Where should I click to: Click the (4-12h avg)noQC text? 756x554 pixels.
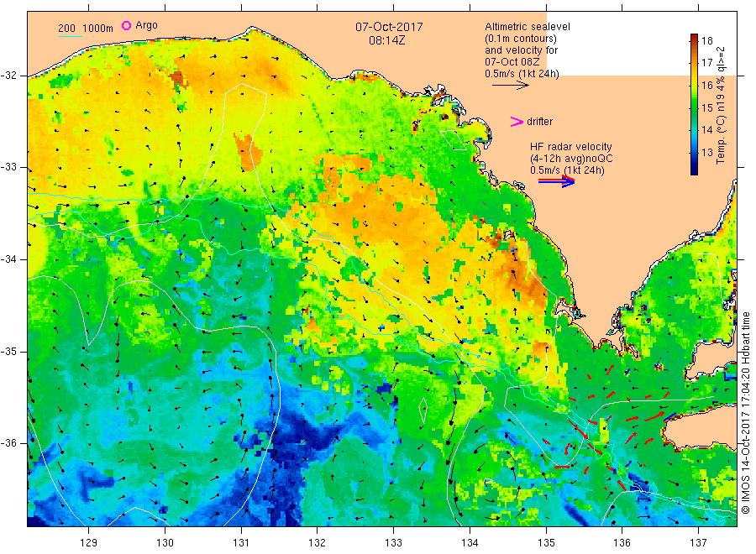[x=571, y=159]
